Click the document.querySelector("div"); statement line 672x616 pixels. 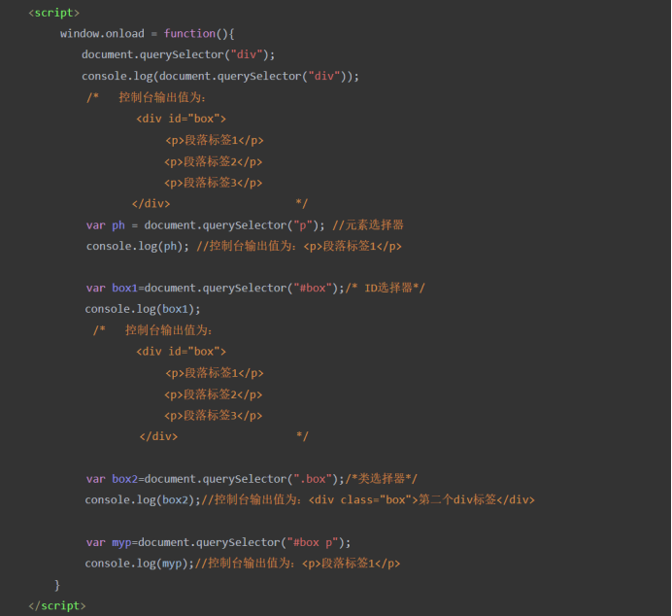179,54
